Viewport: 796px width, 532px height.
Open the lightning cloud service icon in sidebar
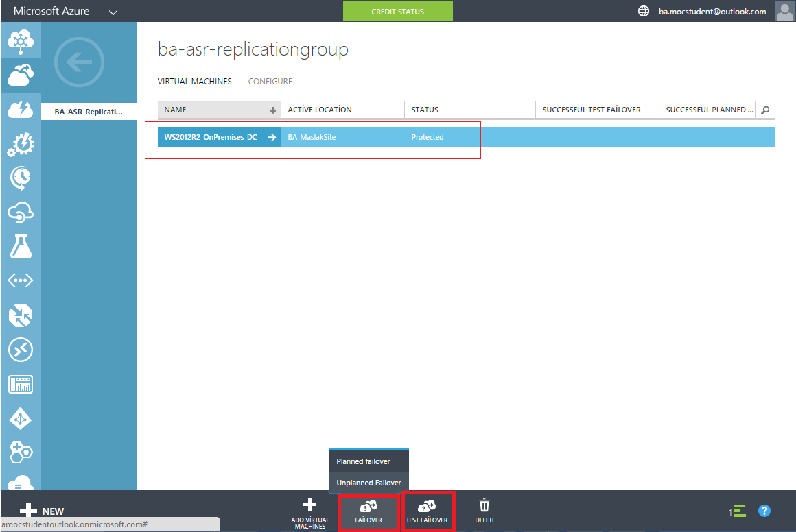pyautogui.click(x=21, y=109)
